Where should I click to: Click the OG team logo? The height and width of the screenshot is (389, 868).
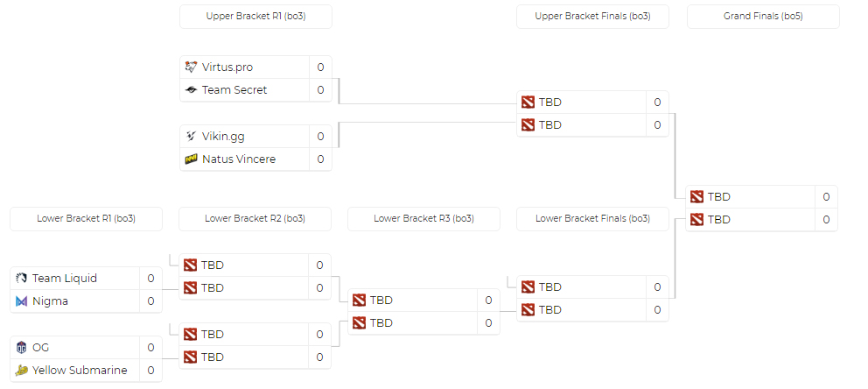(22, 348)
